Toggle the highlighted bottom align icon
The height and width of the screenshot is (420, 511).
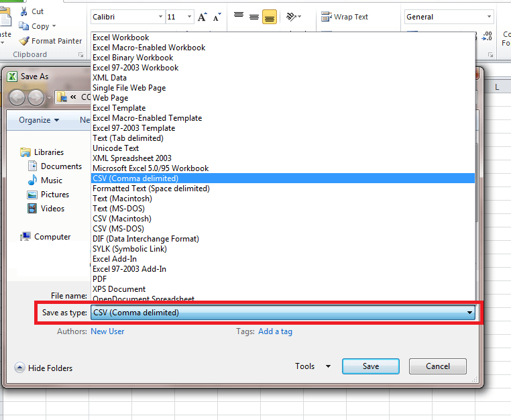tap(270, 17)
